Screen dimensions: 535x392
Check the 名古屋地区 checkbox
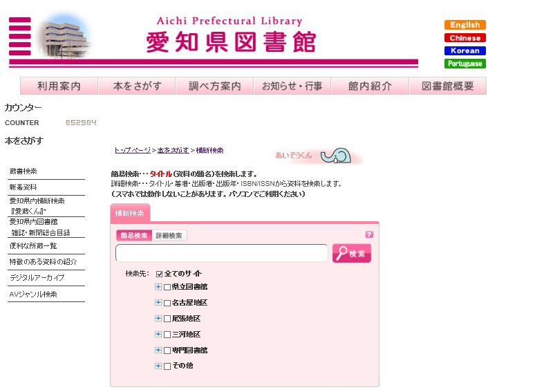[167, 303]
